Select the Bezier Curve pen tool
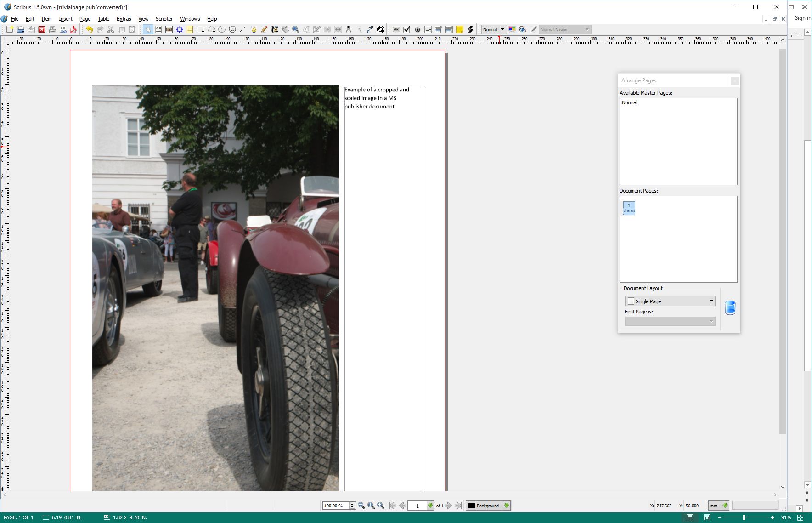 (x=254, y=29)
